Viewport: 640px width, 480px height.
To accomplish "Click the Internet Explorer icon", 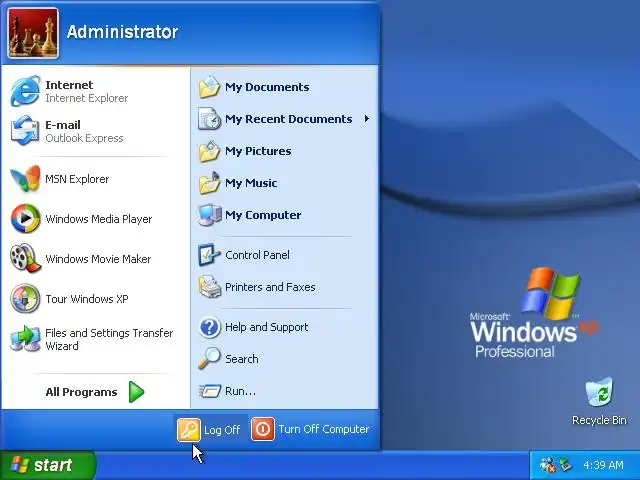I will point(25,91).
